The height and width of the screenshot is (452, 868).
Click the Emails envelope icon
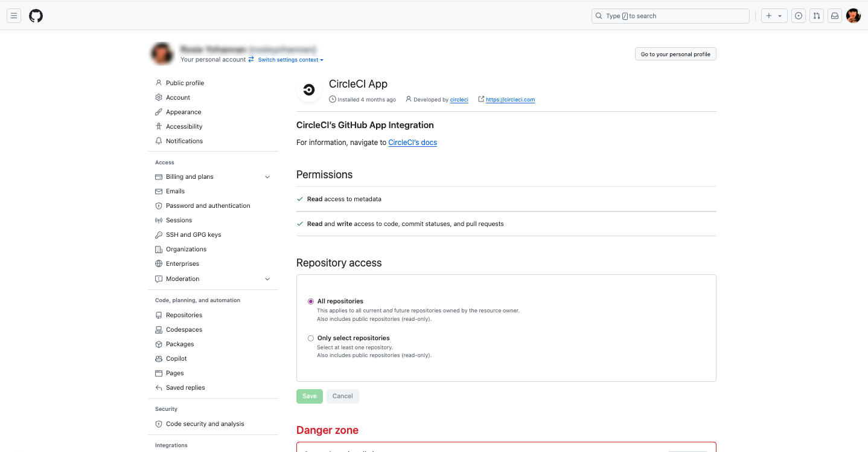159,191
